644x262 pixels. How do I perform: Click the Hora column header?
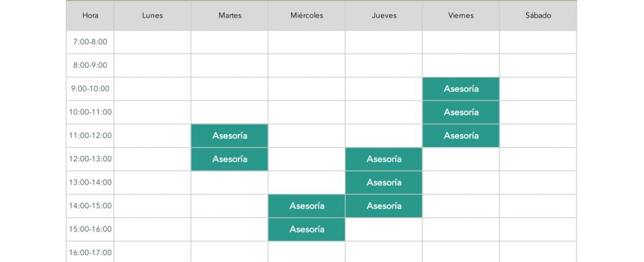(90, 16)
